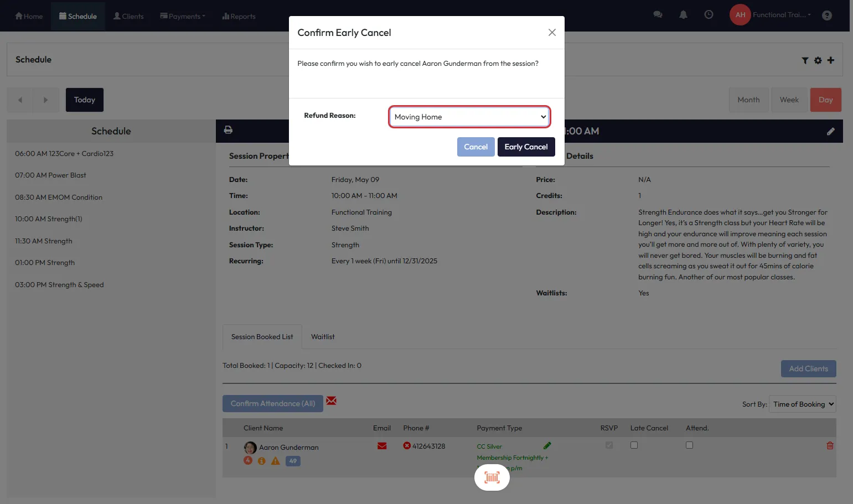Viewport: 853px width, 504px height.
Task: Click the green pencil next to payment type
Action: pyautogui.click(x=547, y=446)
